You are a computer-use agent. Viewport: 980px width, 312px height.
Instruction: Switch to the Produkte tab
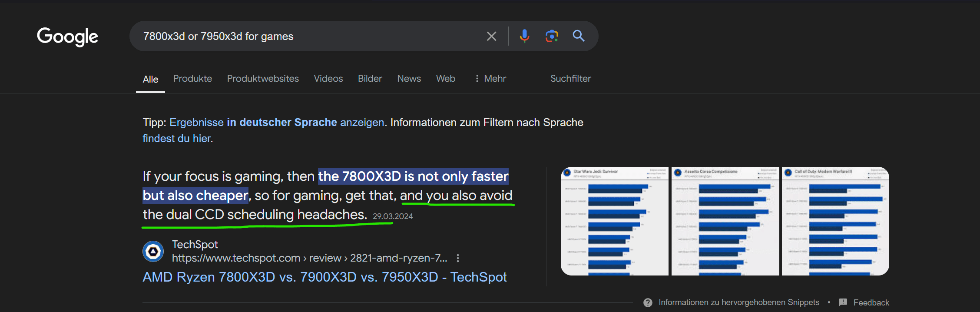coord(192,79)
